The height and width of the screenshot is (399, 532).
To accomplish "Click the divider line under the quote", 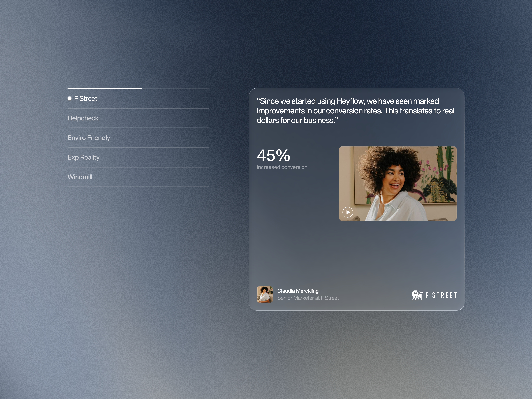I will 356,136.
